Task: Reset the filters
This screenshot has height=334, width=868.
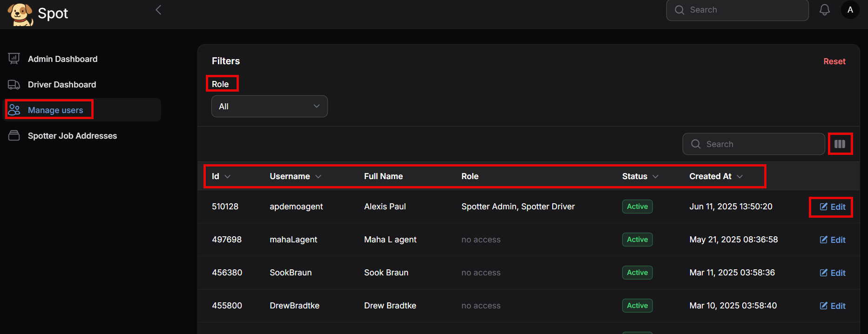Action: pyautogui.click(x=834, y=61)
